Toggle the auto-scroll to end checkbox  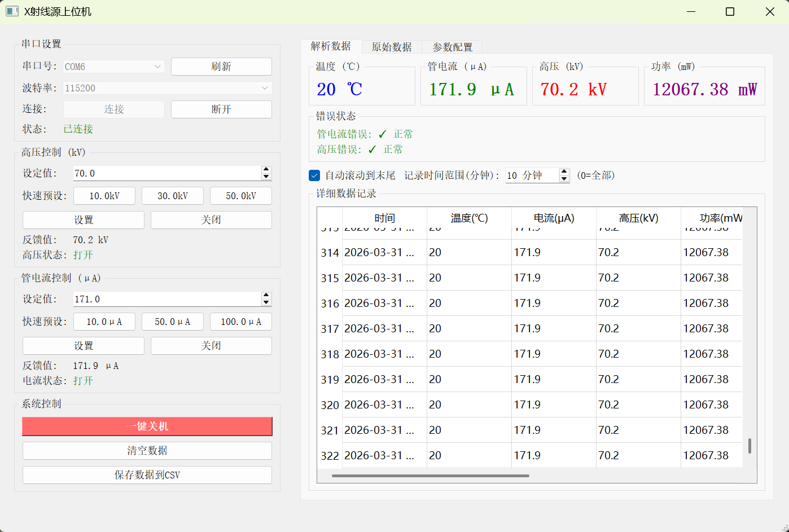pyautogui.click(x=314, y=175)
